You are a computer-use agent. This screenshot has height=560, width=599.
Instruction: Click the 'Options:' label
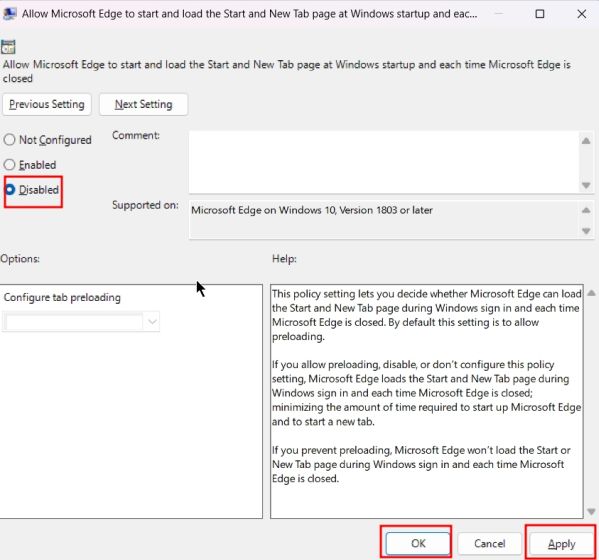point(20,259)
